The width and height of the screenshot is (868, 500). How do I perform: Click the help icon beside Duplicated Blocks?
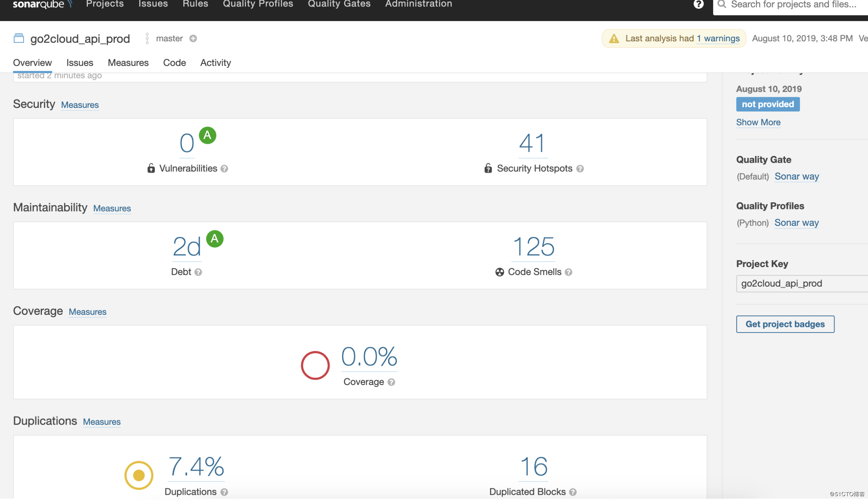point(573,492)
